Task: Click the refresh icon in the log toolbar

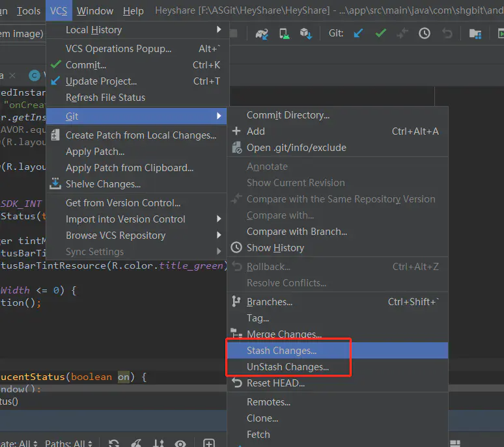Action: [x=114, y=443]
